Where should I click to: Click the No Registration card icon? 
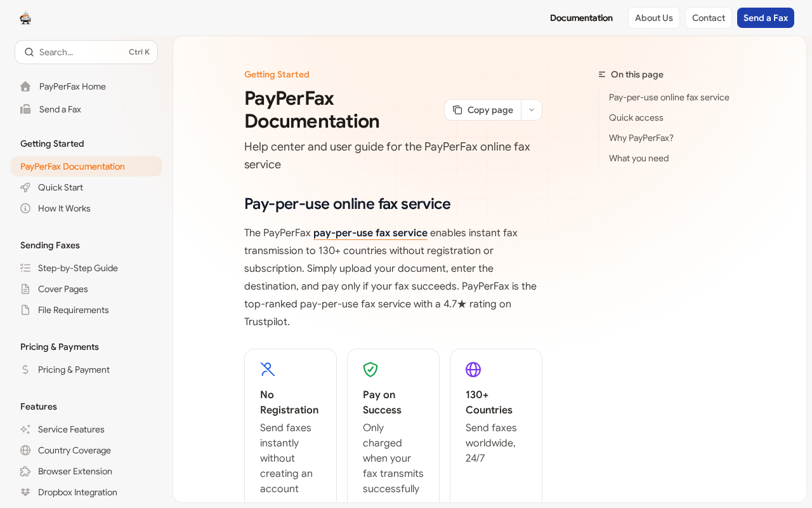(268, 370)
